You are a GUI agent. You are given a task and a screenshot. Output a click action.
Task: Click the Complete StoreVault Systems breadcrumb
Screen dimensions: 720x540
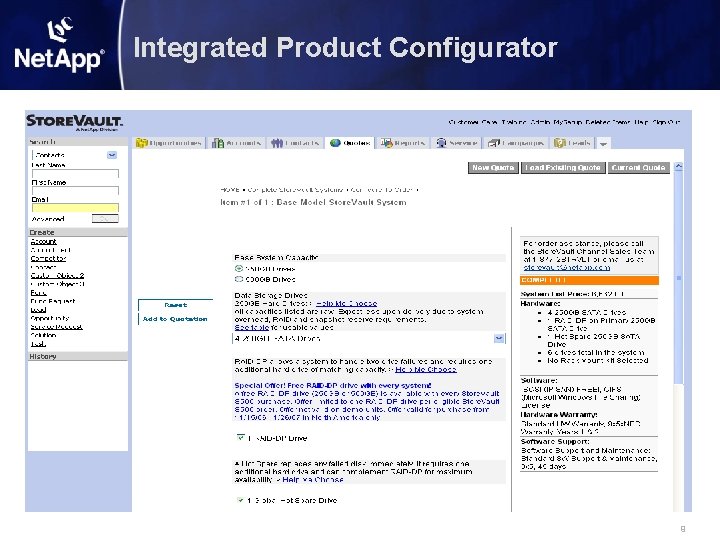295,189
